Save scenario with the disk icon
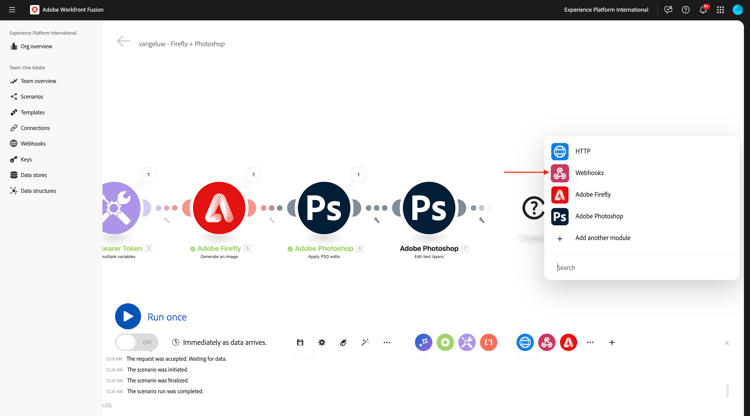The image size is (750, 416). pyautogui.click(x=300, y=342)
